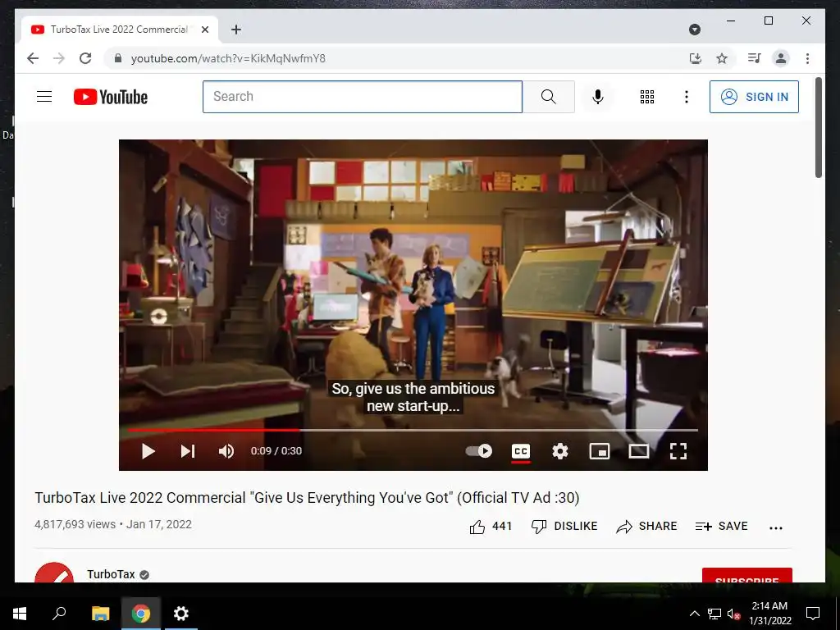The width and height of the screenshot is (840, 630).
Task: Skip to next video
Action: click(188, 451)
